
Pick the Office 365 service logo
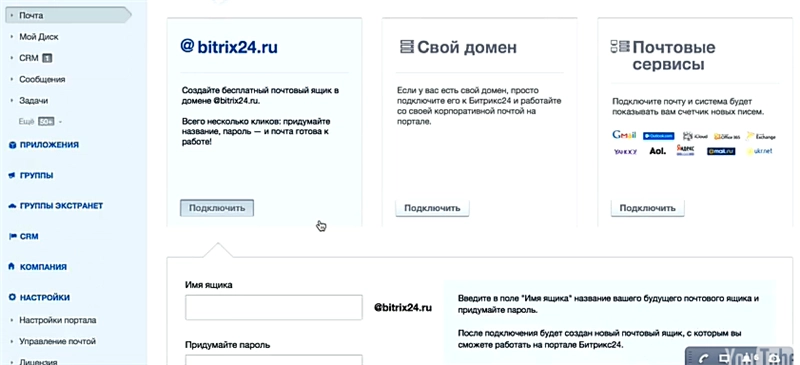pos(727,136)
